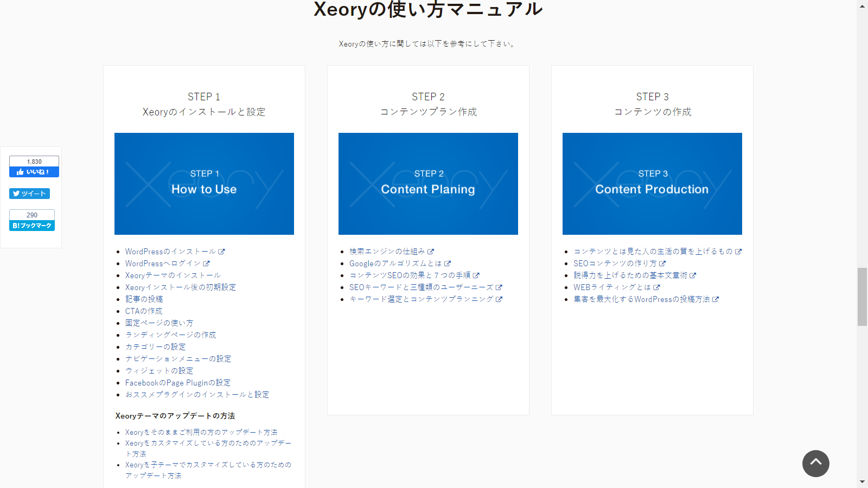This screenshot has height=488, width=868.
Task: Click the external-link icon after WordPressへログイン
Action: pos(206,264)
